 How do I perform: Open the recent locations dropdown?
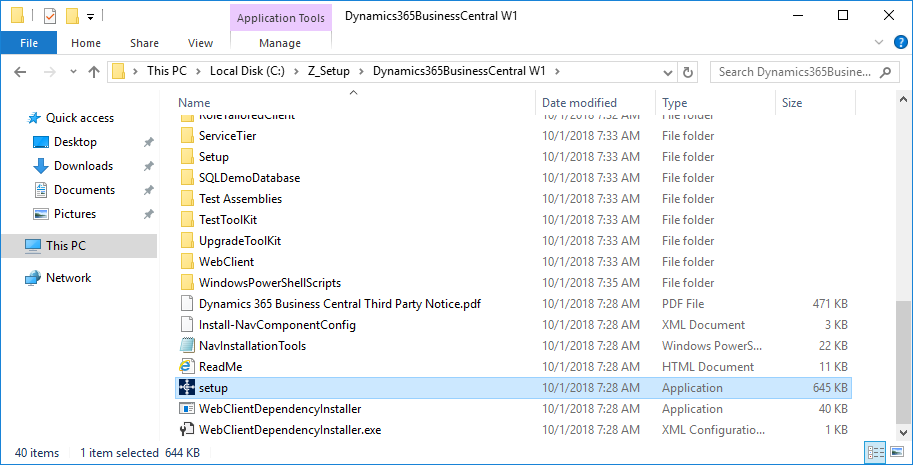(73, 72)
